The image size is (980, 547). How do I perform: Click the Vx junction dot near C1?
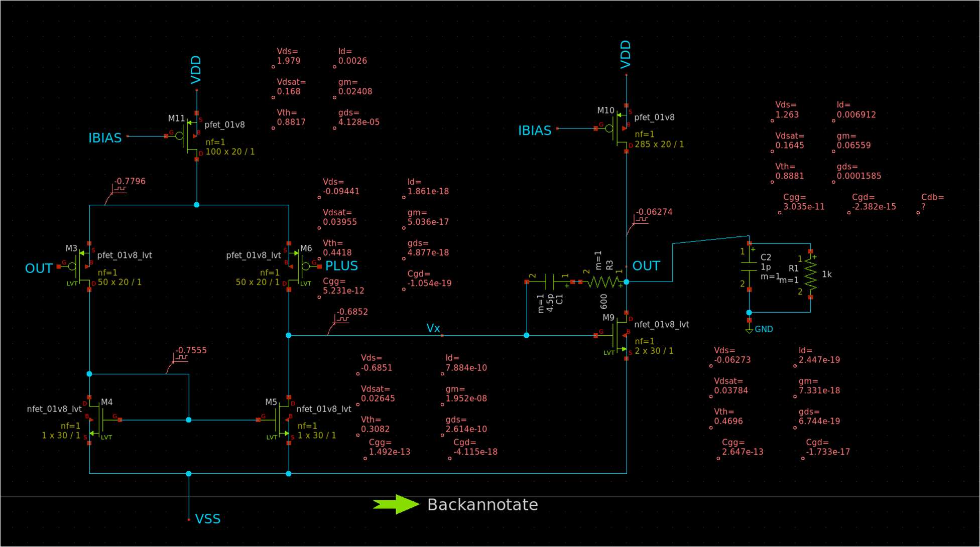click(x=526, y=335)
